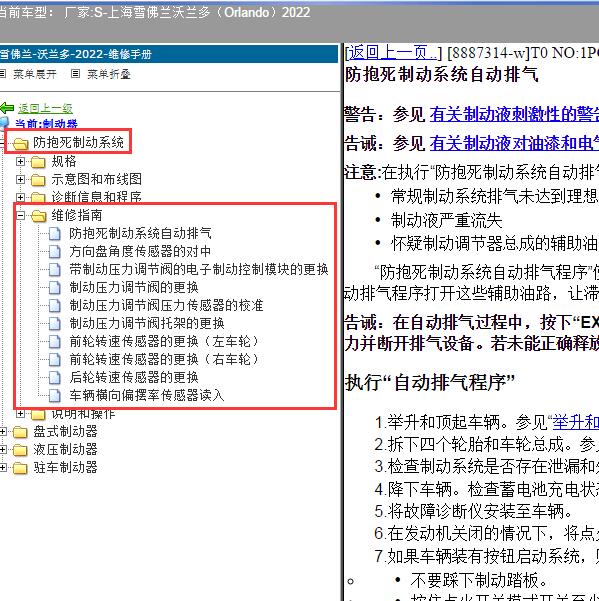Screen dimensions: 599x601
Task: Open the 方向盘角度传感器的对中 tree entry
Action: [x=140, y=251]
